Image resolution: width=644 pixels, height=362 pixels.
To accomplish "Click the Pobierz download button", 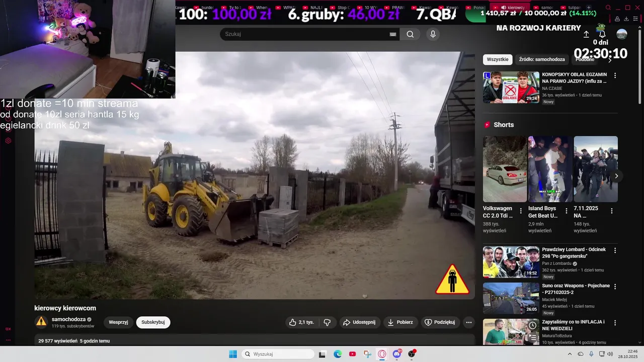I will point(400,322).
